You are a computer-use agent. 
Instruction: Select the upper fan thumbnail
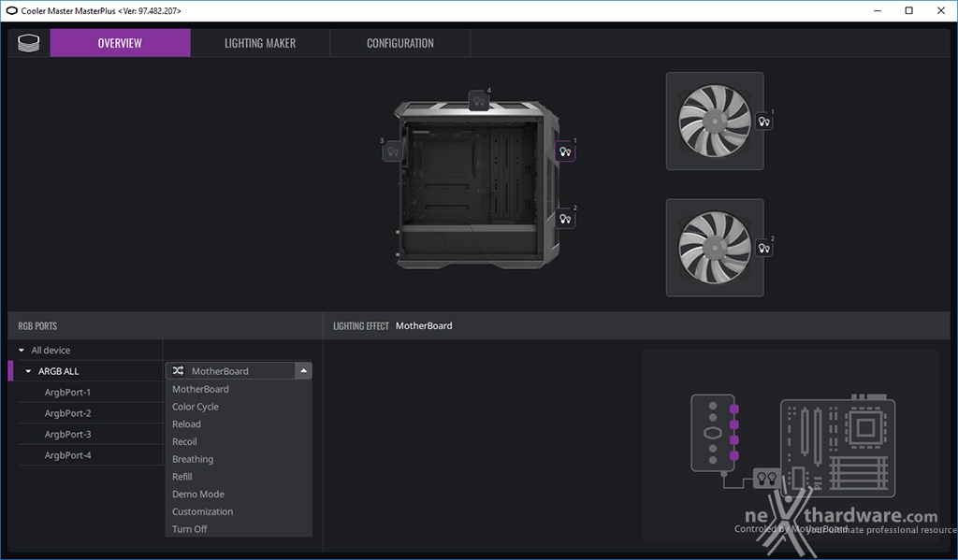pos(714,121)
